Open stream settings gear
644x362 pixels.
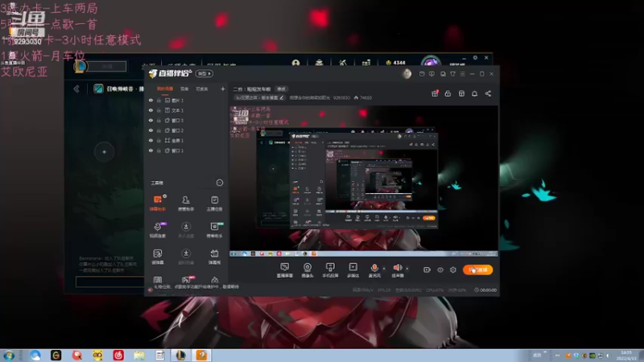[x=453, y=269]
